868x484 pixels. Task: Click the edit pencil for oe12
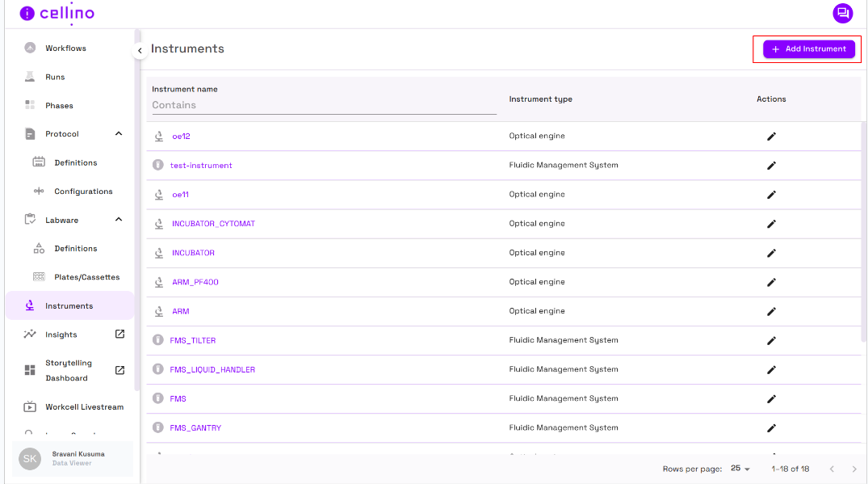pyautogui.click(x=771, y=137)
